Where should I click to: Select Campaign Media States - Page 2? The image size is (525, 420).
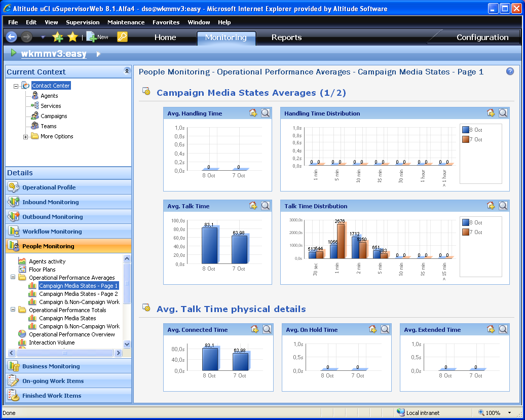(x=78, y=294)
